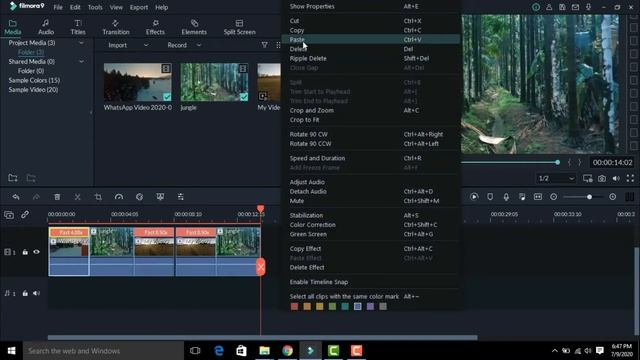This screenshot has height=360, width=640.
Task: Click the Add Track manager icon
Action: (x=9, y=215)
